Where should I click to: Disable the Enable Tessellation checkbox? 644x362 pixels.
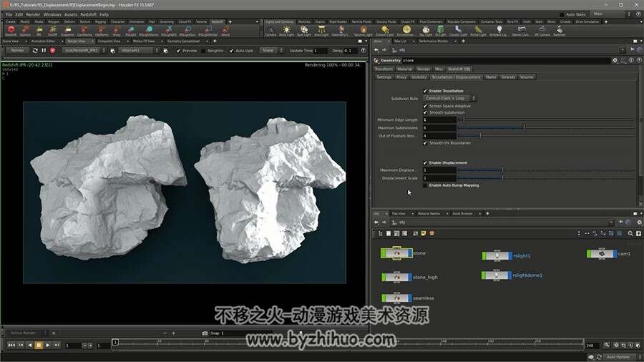coord(426,91)
